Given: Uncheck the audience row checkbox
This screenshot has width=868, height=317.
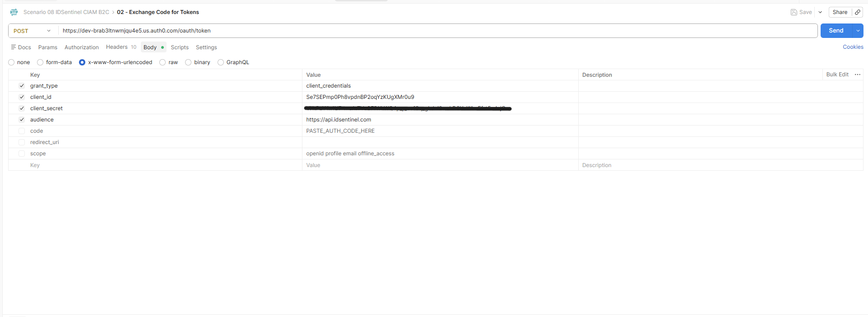Looking at the screenshot, I should 22,120.
